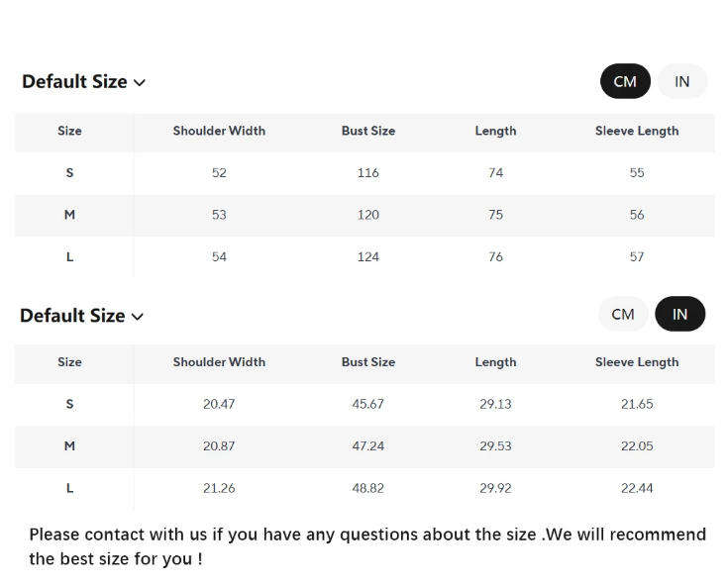Select IN unit in bottom size chart
The height and width of the screenshot is (585, 728).
679,314
